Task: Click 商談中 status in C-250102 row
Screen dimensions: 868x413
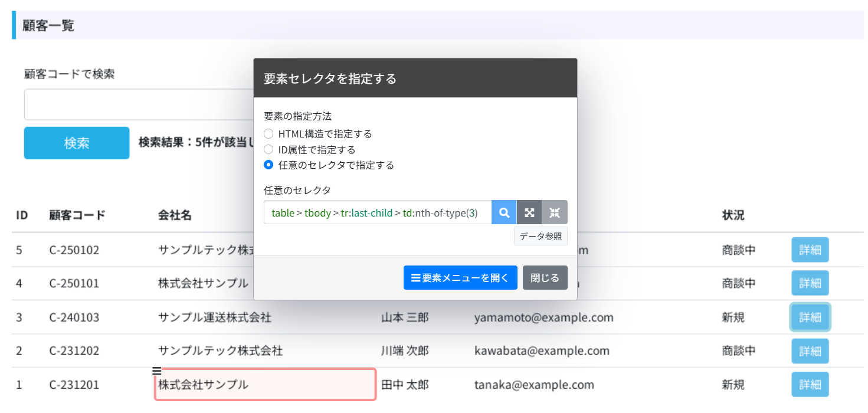Action: tap(739, 250)
